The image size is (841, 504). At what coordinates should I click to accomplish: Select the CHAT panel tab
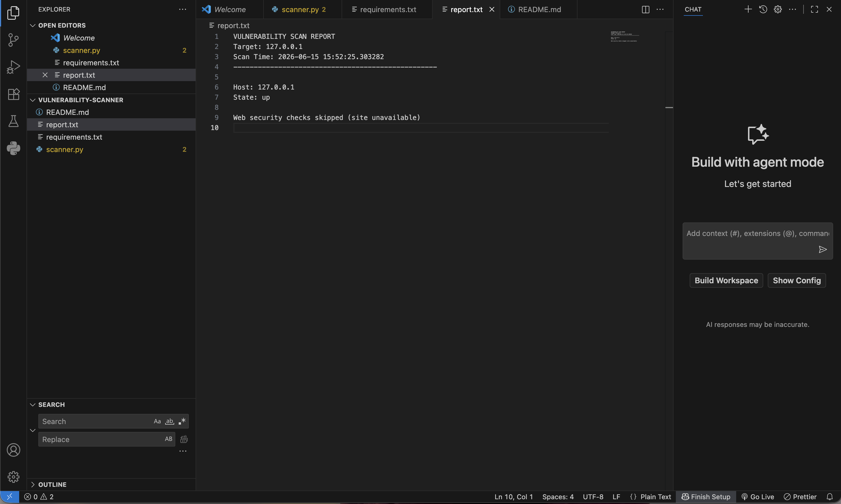pos(693,10)
